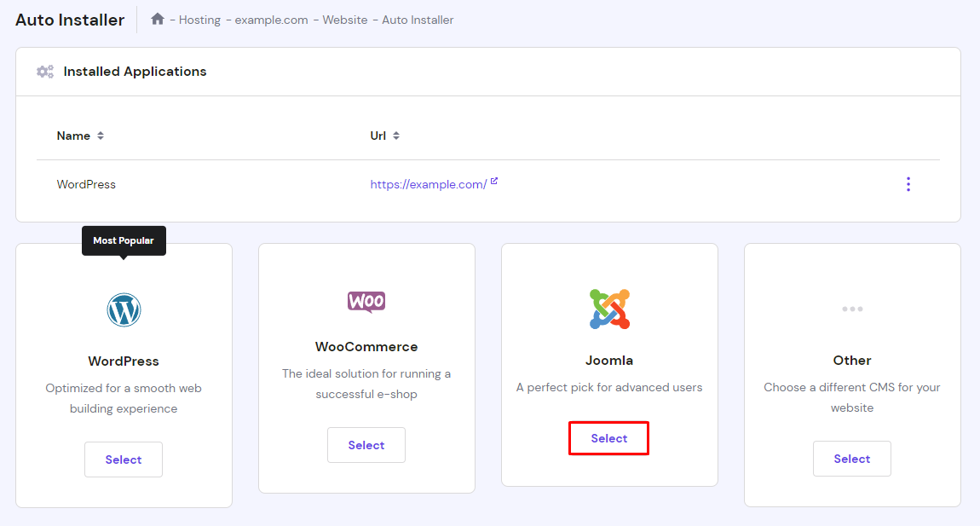Choose a different CMS via the Other Select button
The width and height of the screenshot is (980, 526).
(x=852, y=458)
